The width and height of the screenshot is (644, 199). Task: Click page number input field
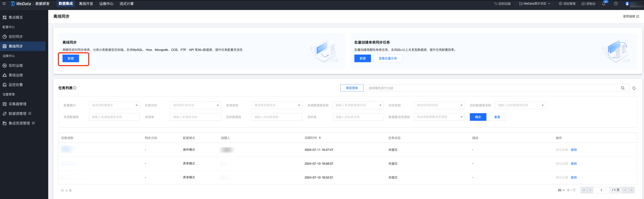tap(601, 190)
